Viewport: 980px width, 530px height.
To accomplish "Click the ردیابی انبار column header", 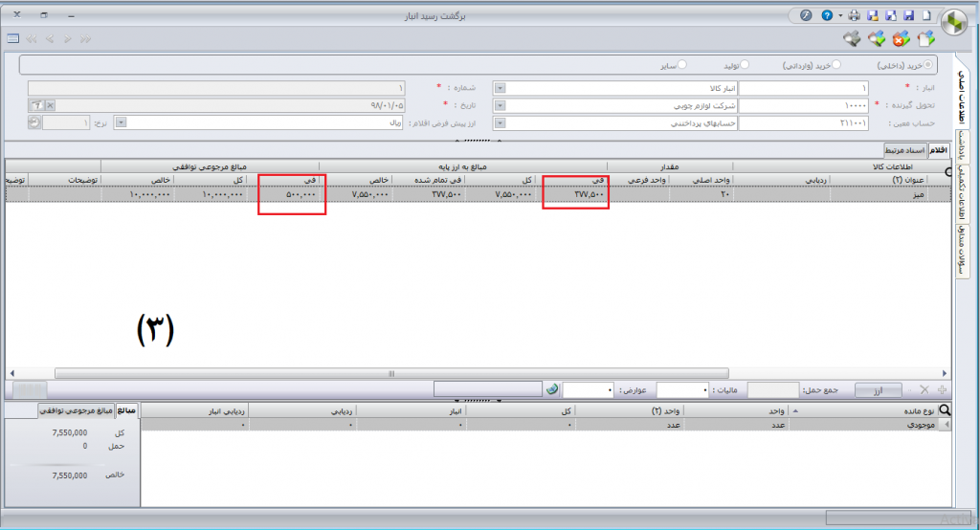I will [x=195, y=410].
